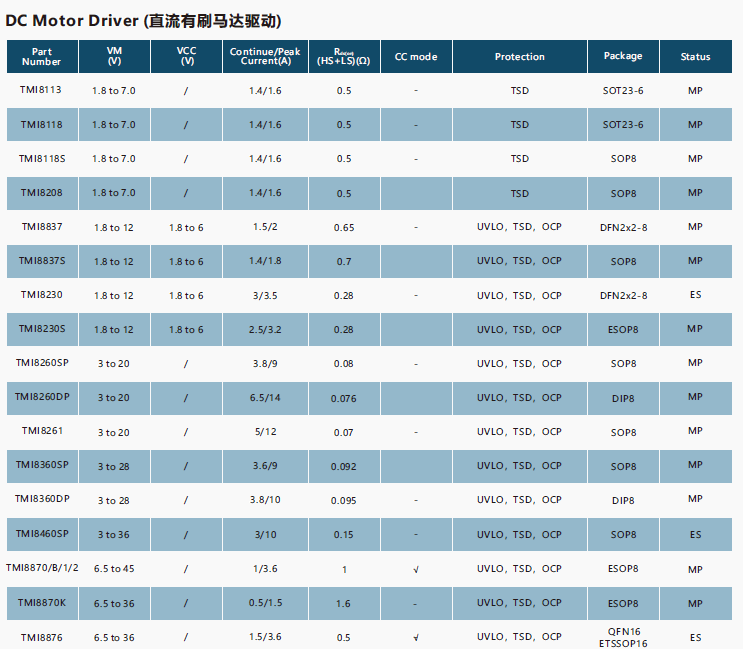Select part number TMI8113
Viewport: 743px width, 649px height.
pyautogui.click(x=41, y=90)
